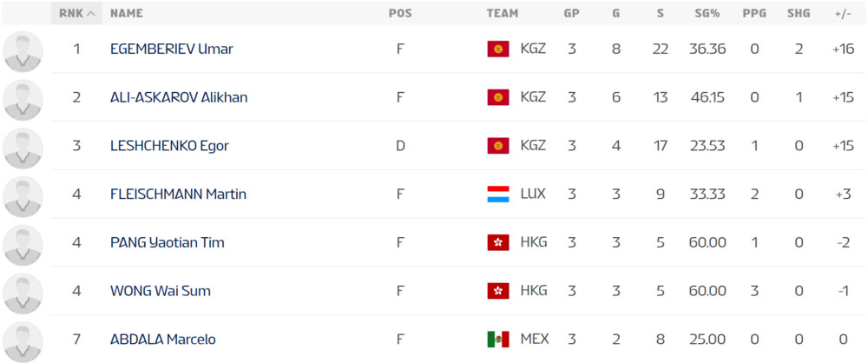This screenshot has width=868, height=363.
Task: Sort players by NAME column header
Action: 127,13
